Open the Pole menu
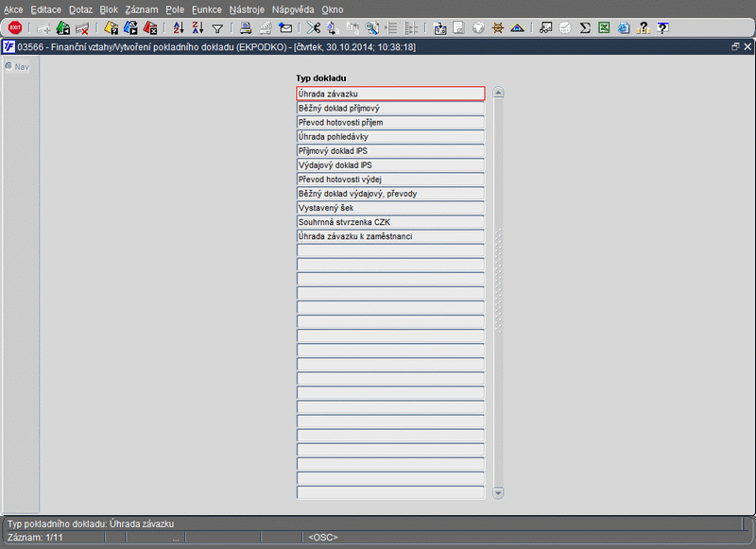The height and width of the screenshot is (549, 756). (175, 9)
